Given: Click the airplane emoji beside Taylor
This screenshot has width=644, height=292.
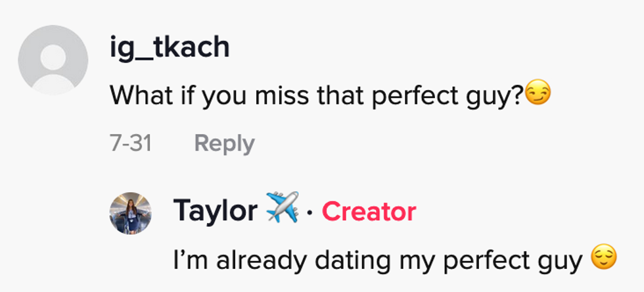Looking at the screenshot, I should click(283, 209).
